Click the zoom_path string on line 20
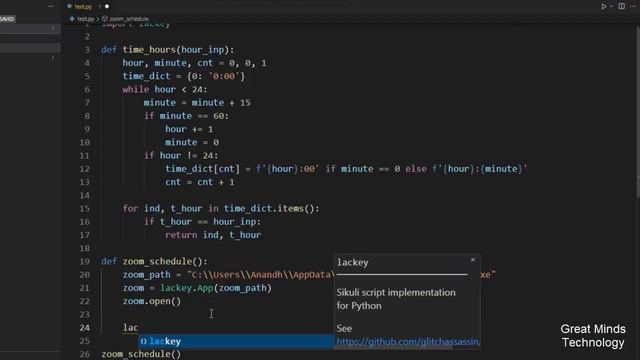Viewport: 640px width, 360px height. [x=341, y=275]
